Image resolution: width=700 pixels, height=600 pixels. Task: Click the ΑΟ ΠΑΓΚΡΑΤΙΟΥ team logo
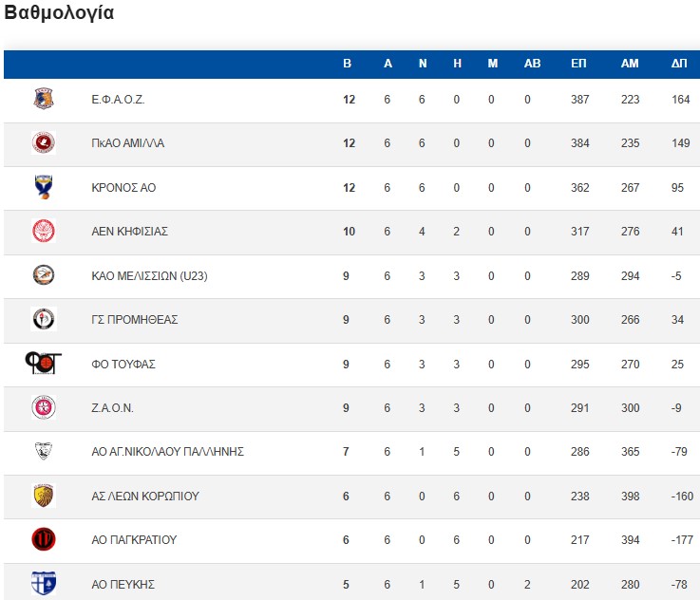(x=44, y=540)
